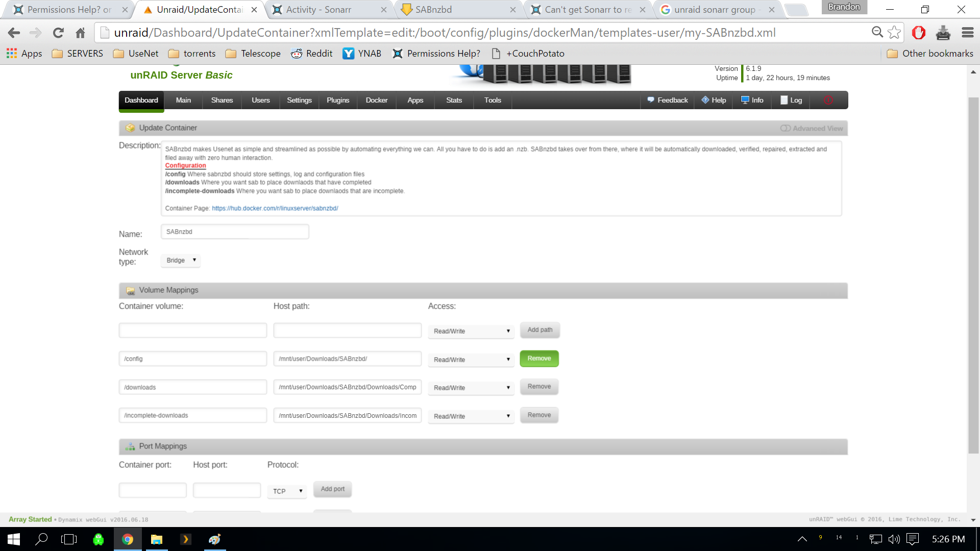The image size is (980, 551).
Task: Remove the /downloads volume mapping
Action: coord(539,387)
